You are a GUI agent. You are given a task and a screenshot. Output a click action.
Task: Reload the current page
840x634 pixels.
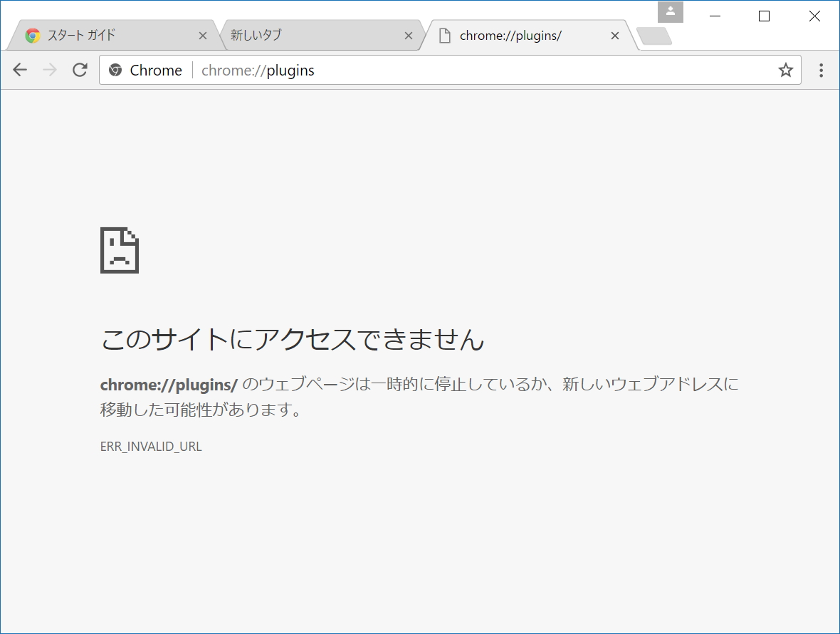(x=79, y=70)
